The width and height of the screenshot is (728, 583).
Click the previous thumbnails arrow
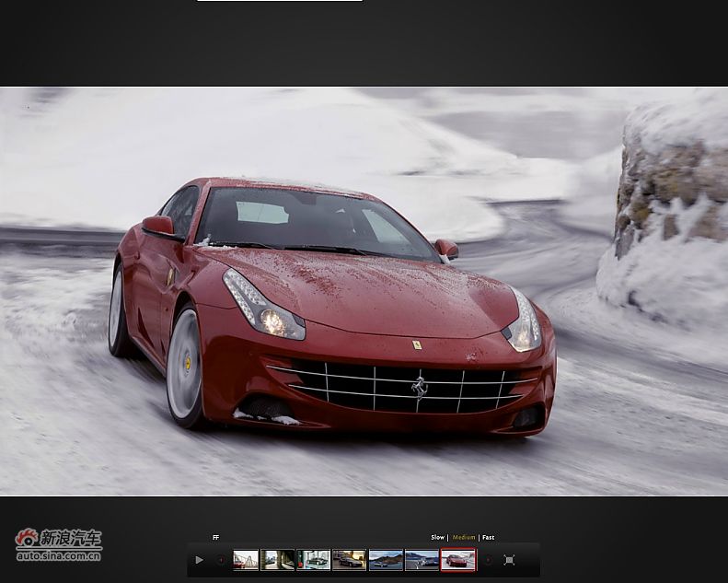pyautogui.click(x=220, y=560)
